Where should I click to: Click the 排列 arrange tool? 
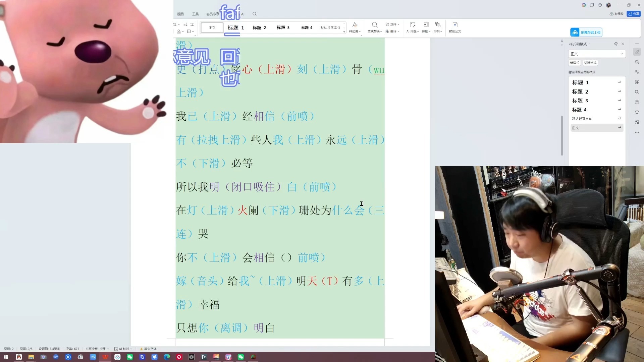[x=438, y=27]
